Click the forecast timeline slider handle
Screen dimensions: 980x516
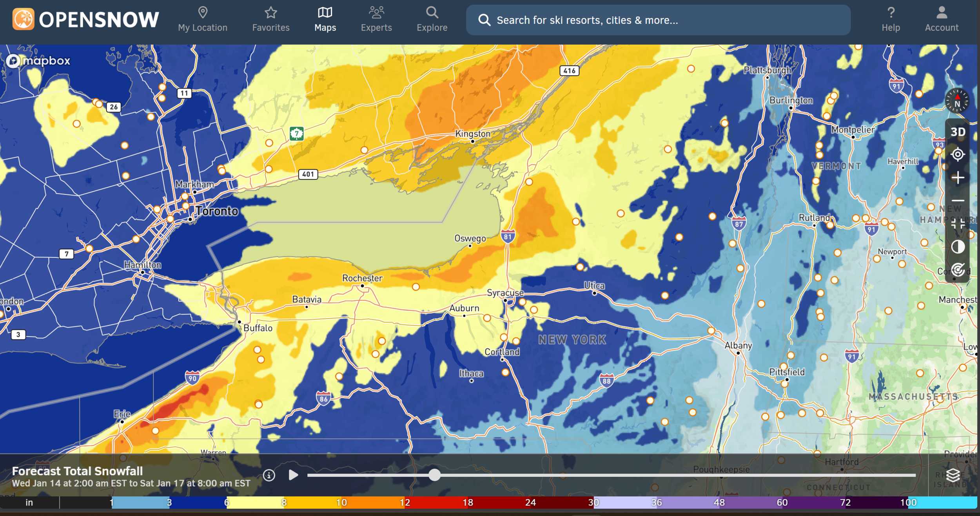coord(434,475)
